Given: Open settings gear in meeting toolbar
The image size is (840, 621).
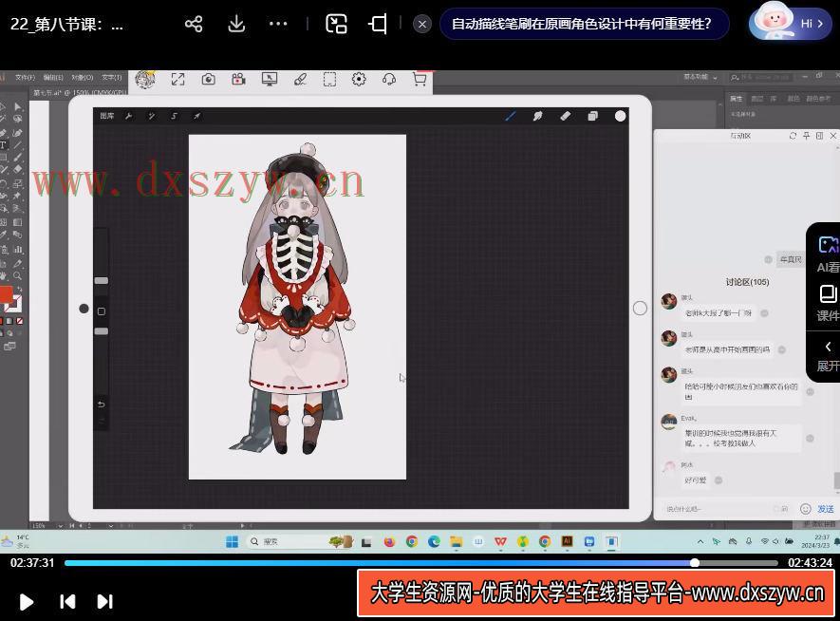Looking at the screenshot, I should click(359, 80).
